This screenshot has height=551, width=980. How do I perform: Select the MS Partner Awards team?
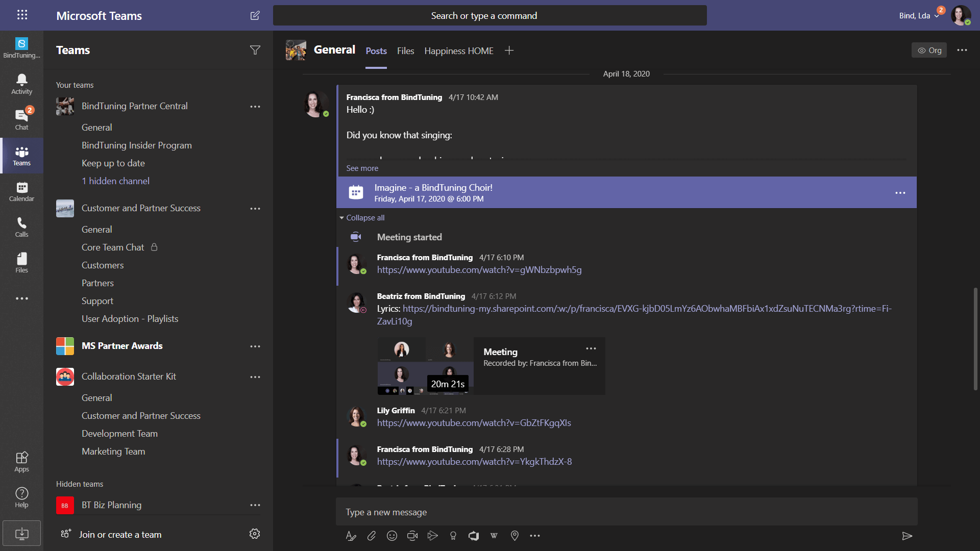[x=122, y=346]
